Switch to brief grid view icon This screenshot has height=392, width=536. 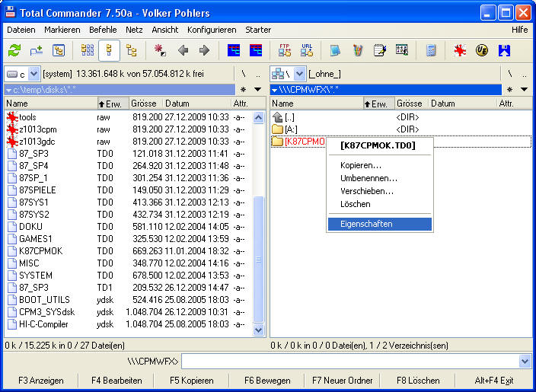click(x=88, y=50)
